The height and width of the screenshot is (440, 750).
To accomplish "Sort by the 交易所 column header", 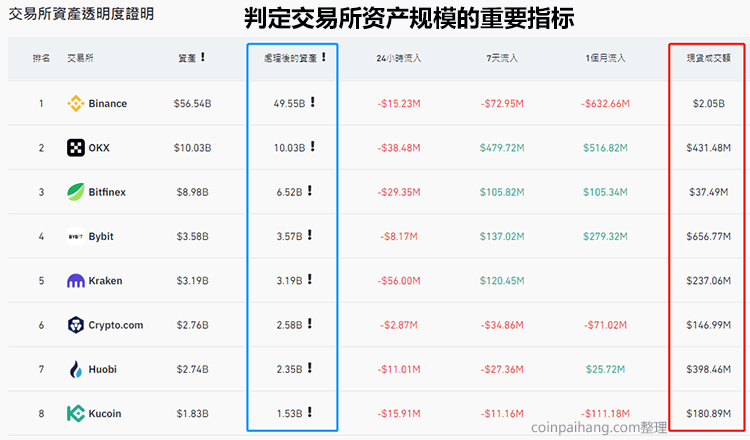I will [80, 58].
